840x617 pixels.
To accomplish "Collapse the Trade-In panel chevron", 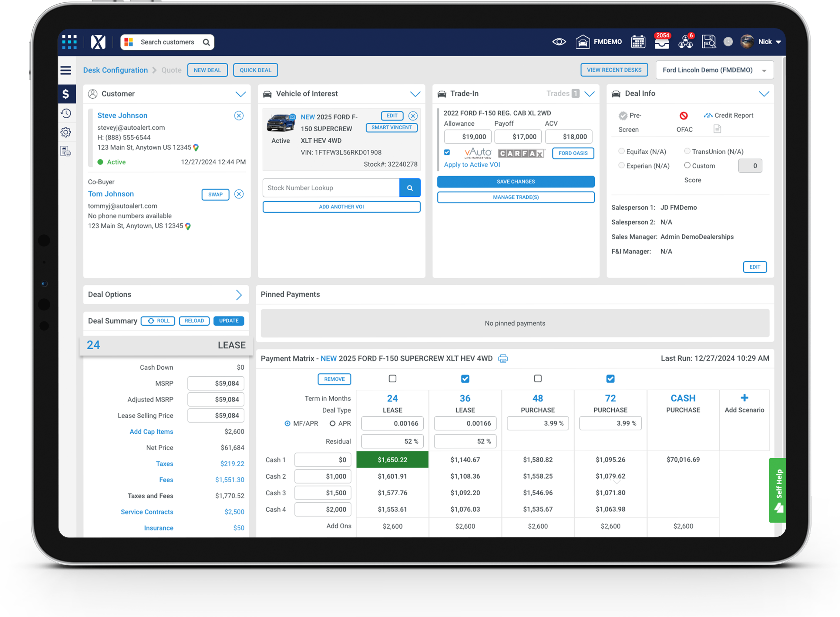I will tap(590, 94).
